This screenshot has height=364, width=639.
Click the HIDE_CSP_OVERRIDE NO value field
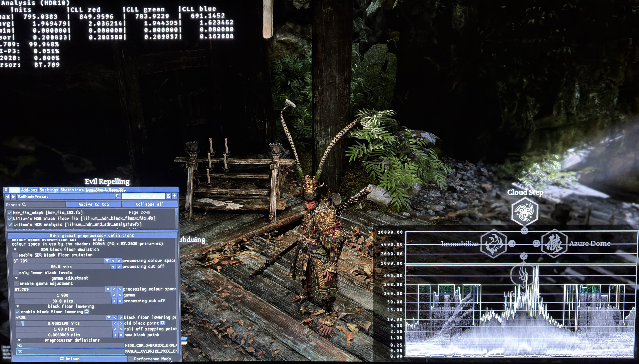pyautogui.click(x=70, y=345)
